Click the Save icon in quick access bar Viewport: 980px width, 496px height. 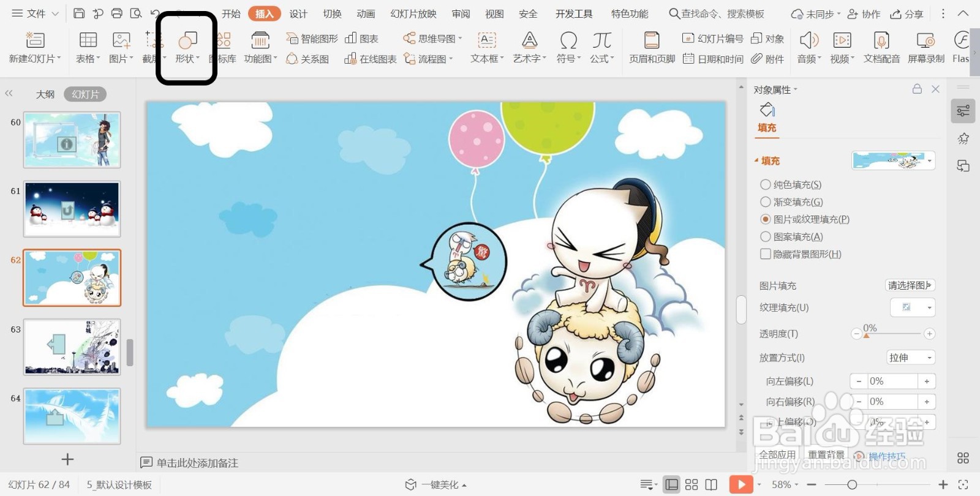click(x=79, y=13)
